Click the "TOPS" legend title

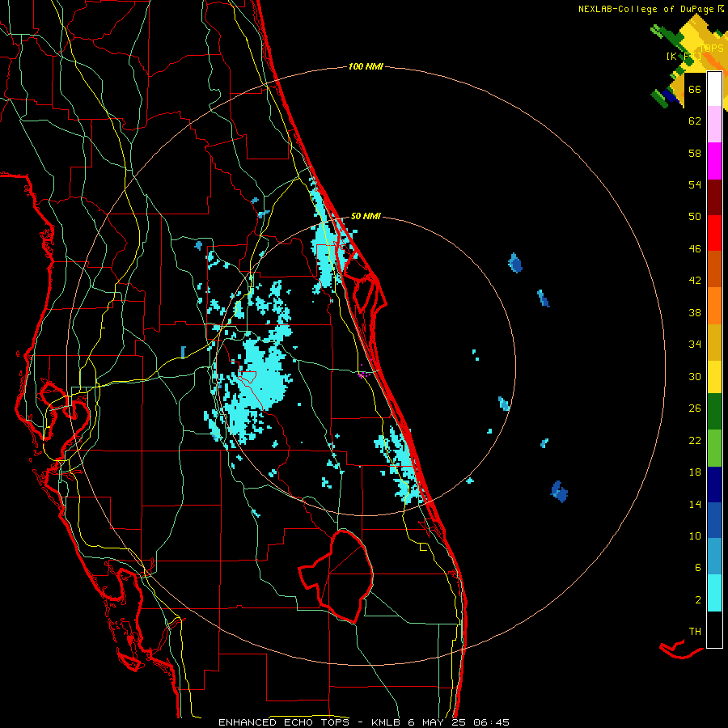tap(711, 49)
